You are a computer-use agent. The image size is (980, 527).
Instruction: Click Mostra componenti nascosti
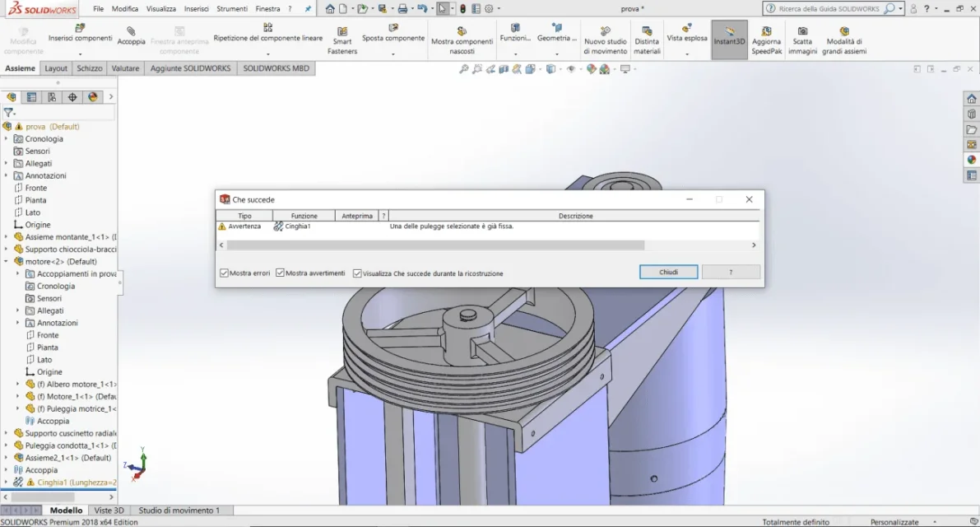tap(462, 40)
